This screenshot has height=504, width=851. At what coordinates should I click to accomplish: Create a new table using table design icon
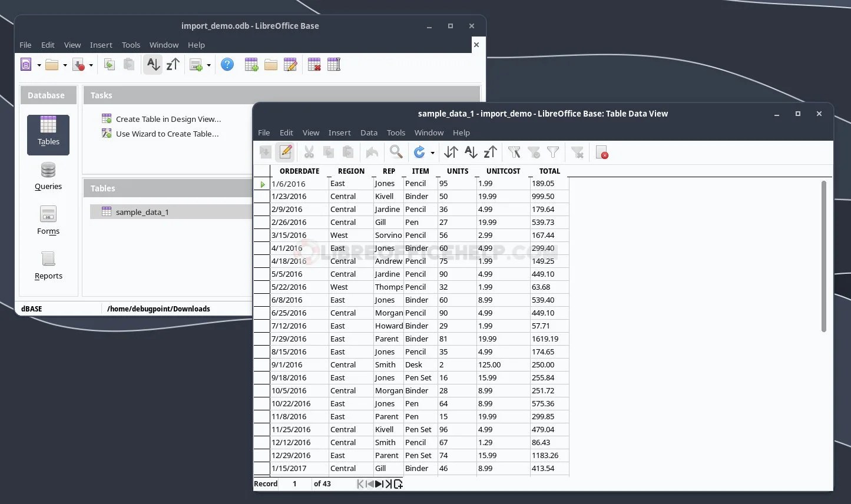(x=251, y=65)
